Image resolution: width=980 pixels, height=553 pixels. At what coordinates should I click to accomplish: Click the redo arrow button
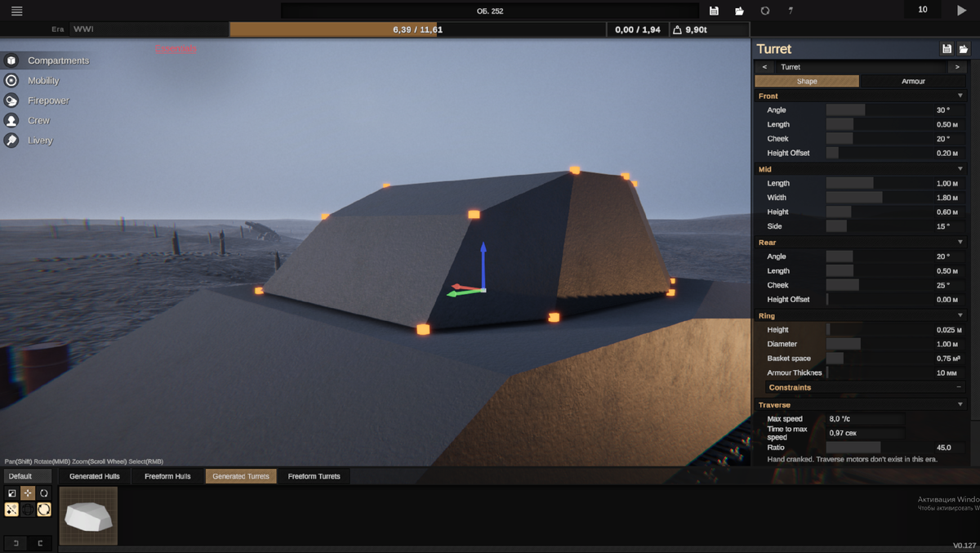[40, 543]
